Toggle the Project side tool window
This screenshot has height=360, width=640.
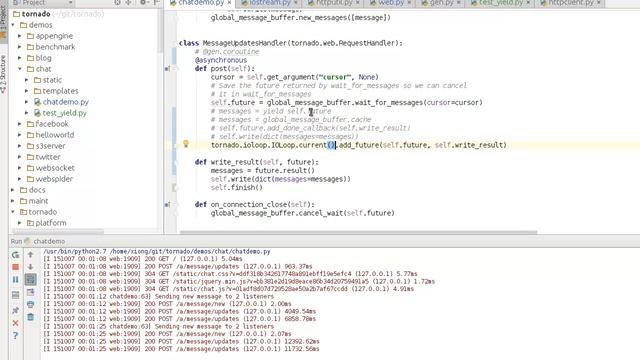click(x=3, y=22)
